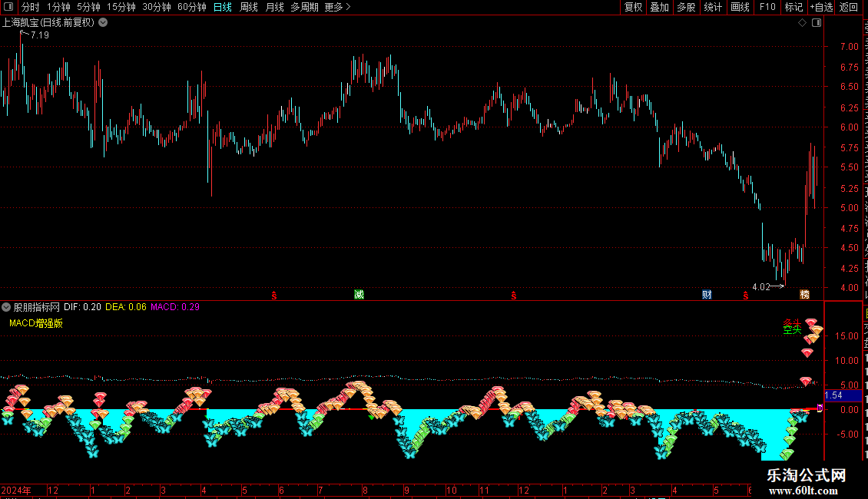This screenshot has height=499, width=868.
Task: Open the 复权 adjustment menu
Action: (633, 7)
